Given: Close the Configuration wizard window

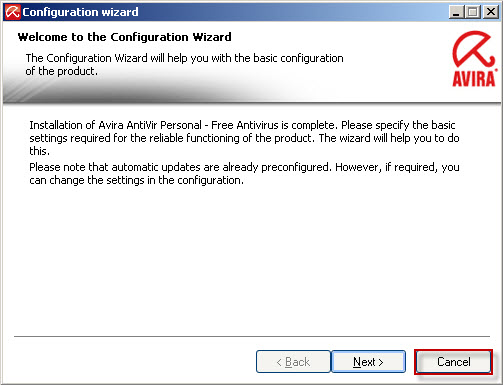Looking at the screenshot, I should (491, 12).
